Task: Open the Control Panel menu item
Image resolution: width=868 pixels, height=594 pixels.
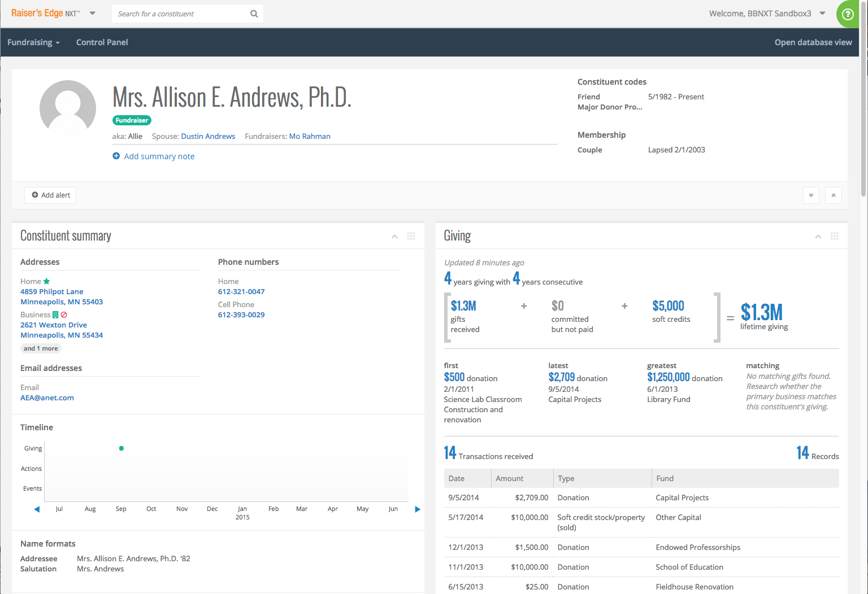Action: coord(102,42)
